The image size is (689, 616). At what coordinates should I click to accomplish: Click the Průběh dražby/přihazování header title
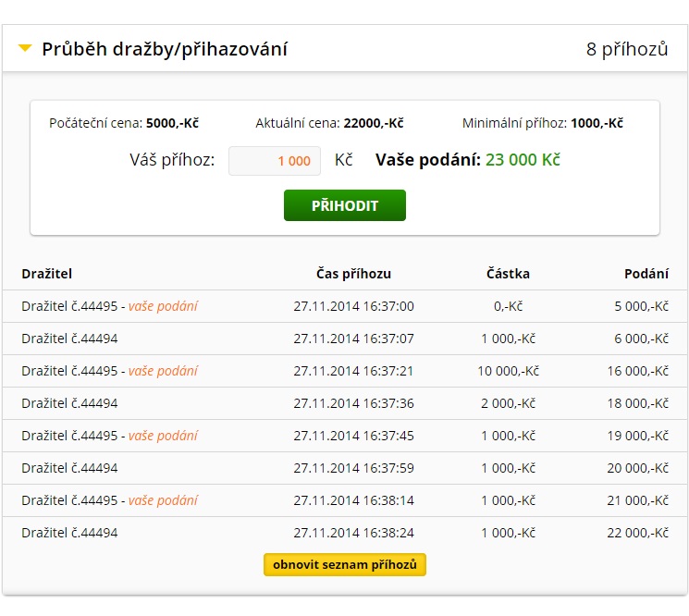165,49
